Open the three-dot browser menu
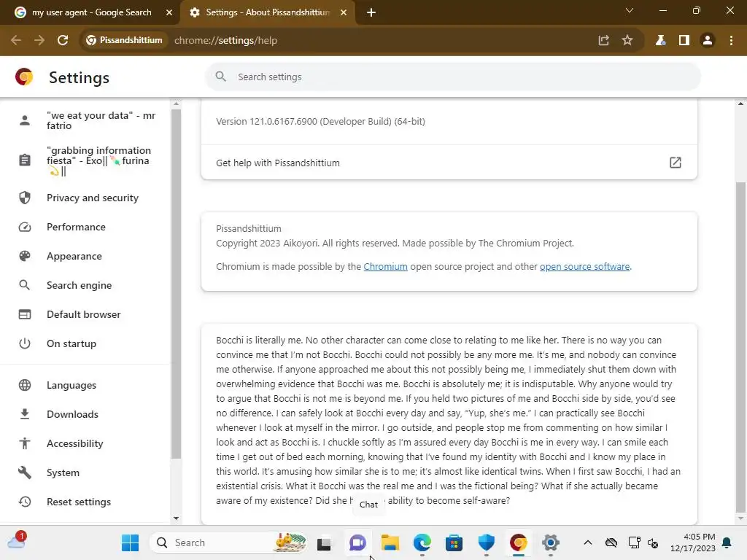747x560 pixels. 731,41
